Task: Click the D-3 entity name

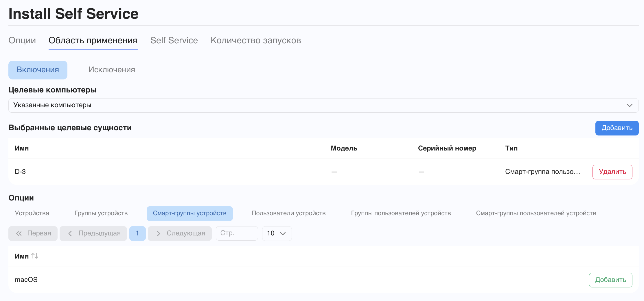Action: [x=20, y=172]
